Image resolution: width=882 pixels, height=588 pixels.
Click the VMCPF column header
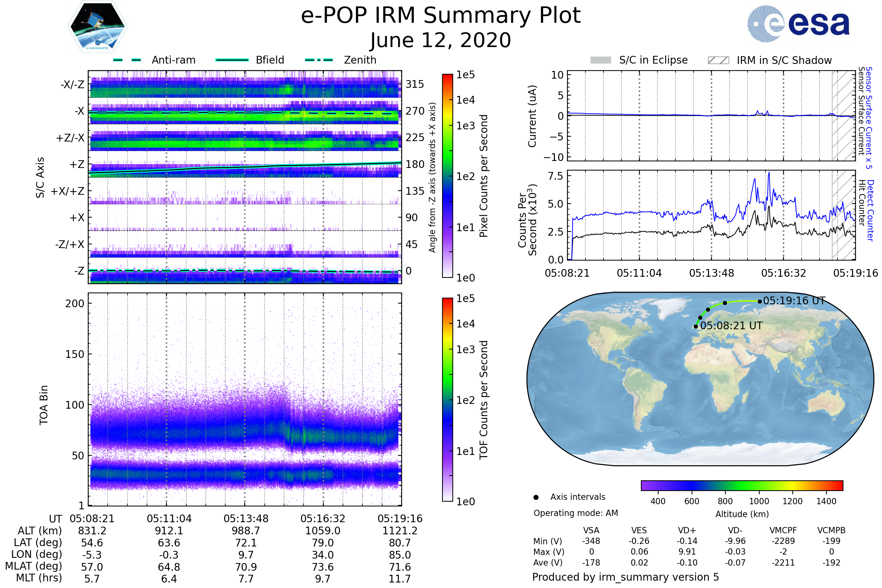[x=783, y=530]
